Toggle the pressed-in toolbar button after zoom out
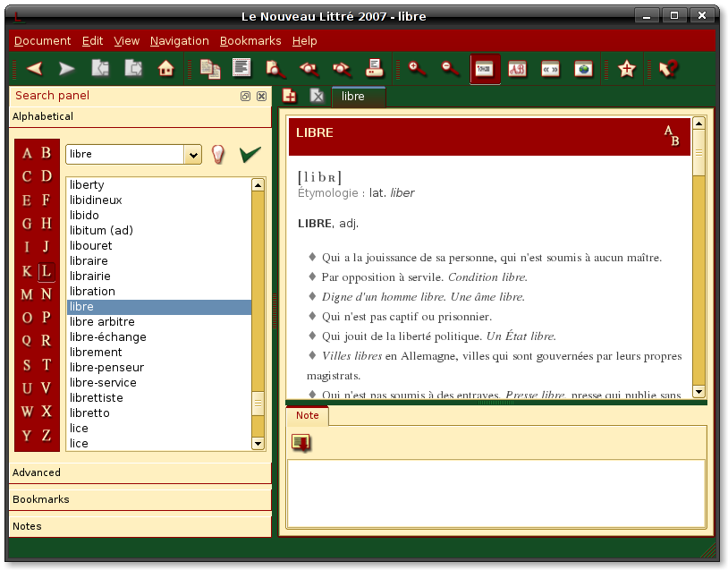 pyautogui.click(x=485, y=69)
